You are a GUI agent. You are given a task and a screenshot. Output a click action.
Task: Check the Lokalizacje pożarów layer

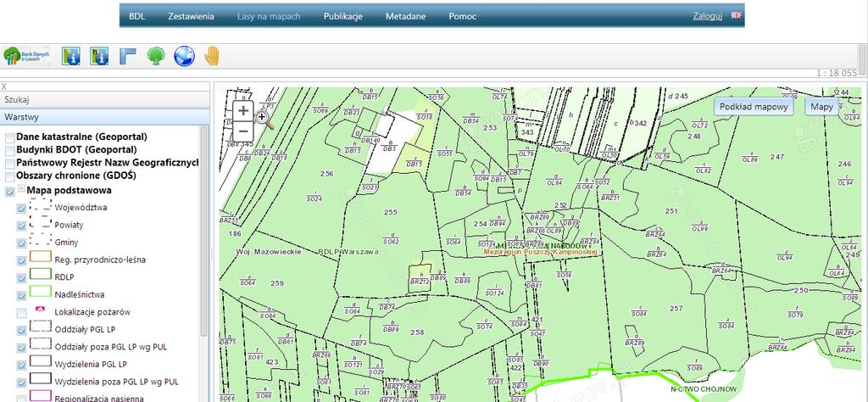21,313
